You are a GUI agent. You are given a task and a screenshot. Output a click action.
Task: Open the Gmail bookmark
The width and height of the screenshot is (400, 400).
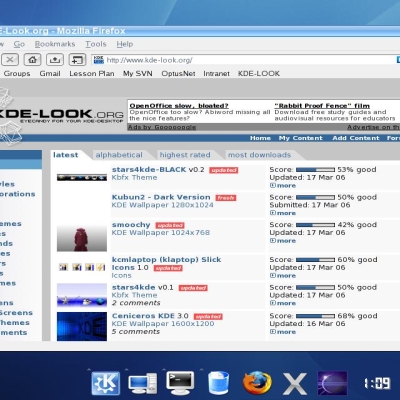click(x=50, y=74)
